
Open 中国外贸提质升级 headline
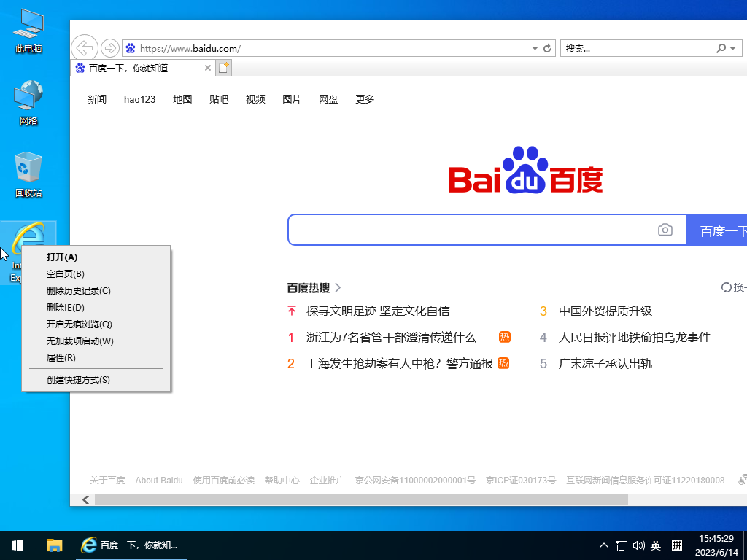[605, 311]
